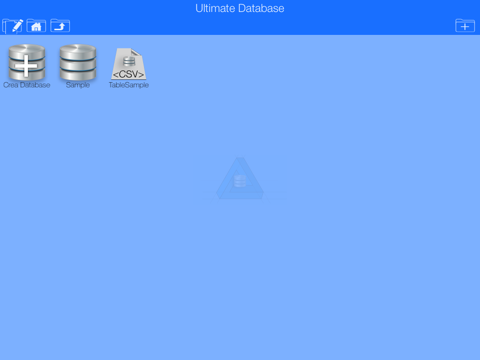
Task: Click the <CSV> text on the file icon
Action: [x=129, y=74]
